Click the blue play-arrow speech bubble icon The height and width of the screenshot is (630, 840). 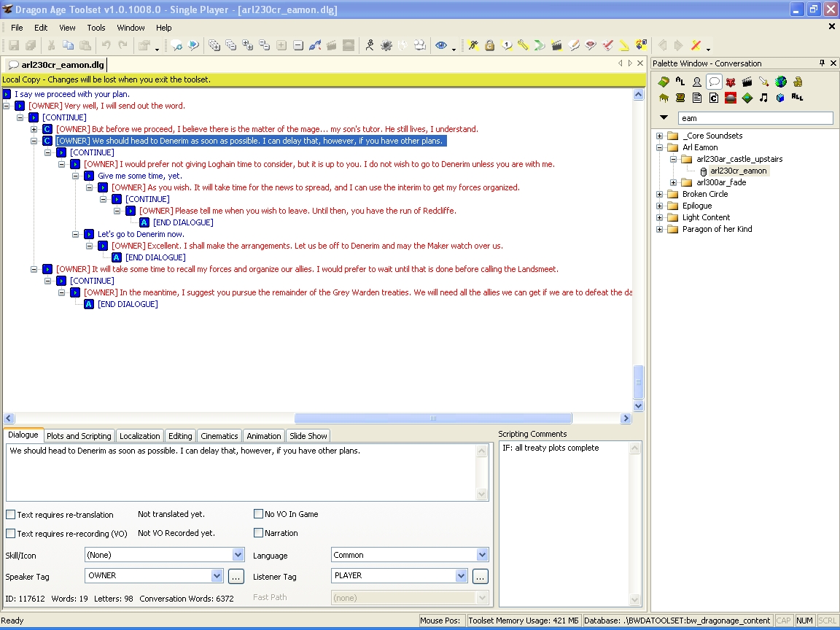(x=193, y=45)
